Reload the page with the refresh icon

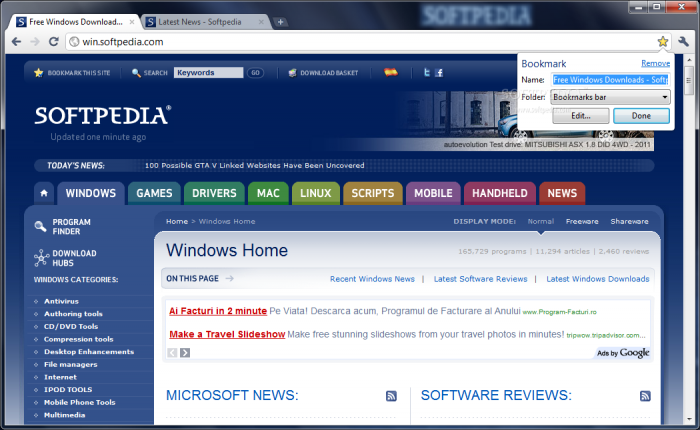coord(54,42)
